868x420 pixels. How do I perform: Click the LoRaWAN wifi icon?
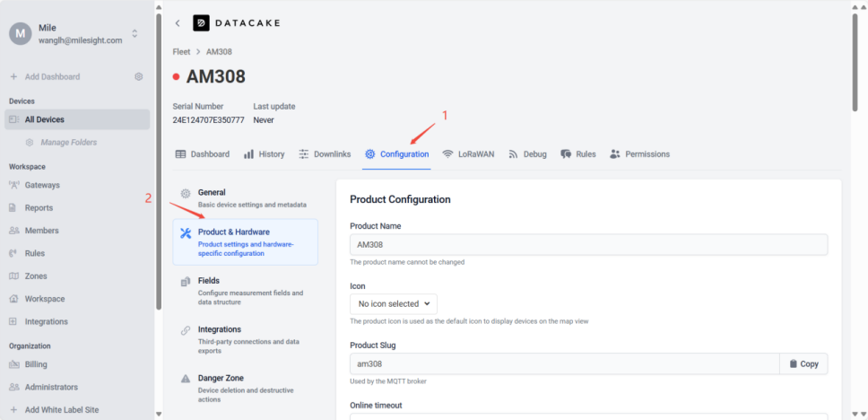coord(447,154)
